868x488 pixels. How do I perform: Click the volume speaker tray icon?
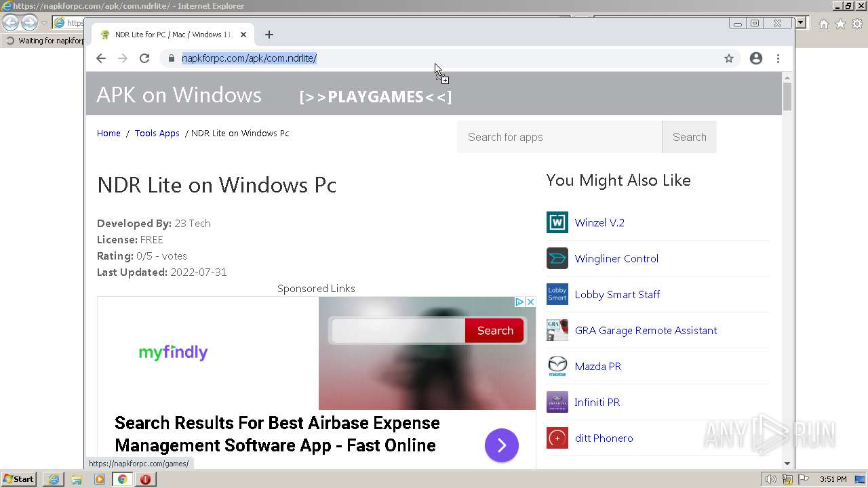point(770,479)
